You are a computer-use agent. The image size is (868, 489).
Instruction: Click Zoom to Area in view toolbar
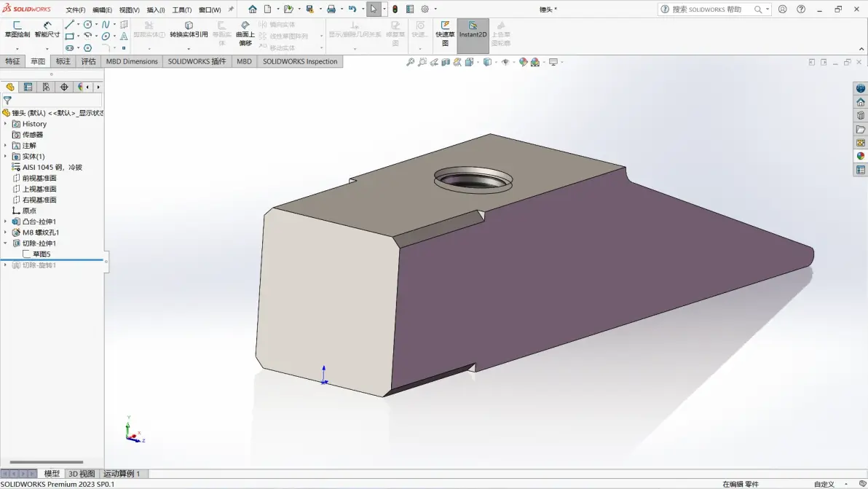click(x=422, y=62)
